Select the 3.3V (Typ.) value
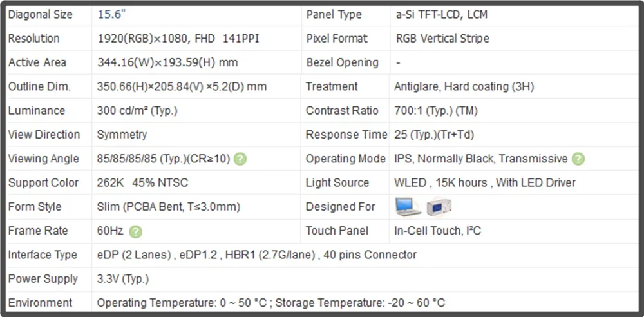The image size is (644, 317). [x=123, y=279]
